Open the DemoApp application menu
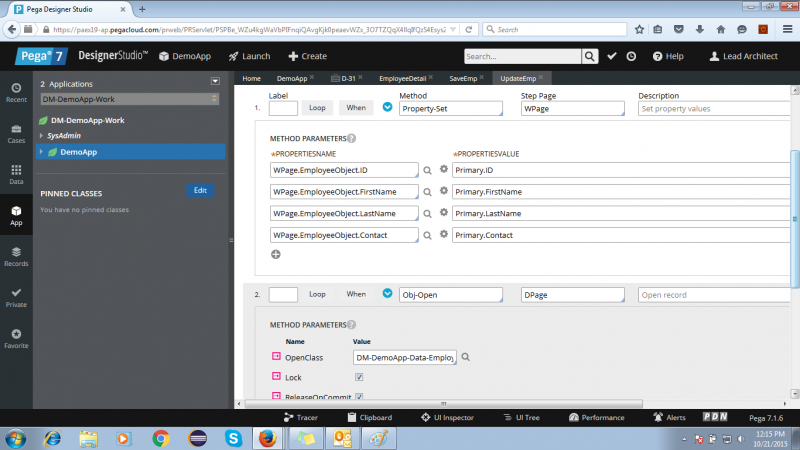800x450 pixels. point(185,56)
